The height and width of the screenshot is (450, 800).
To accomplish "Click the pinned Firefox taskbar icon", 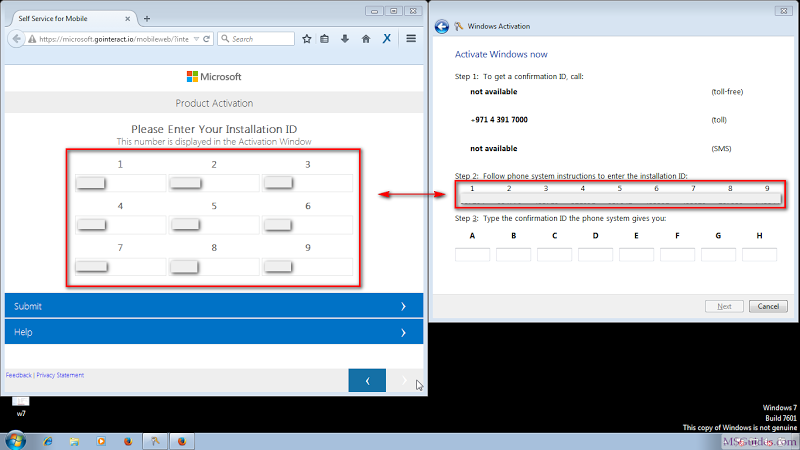I will coord(128,441).
